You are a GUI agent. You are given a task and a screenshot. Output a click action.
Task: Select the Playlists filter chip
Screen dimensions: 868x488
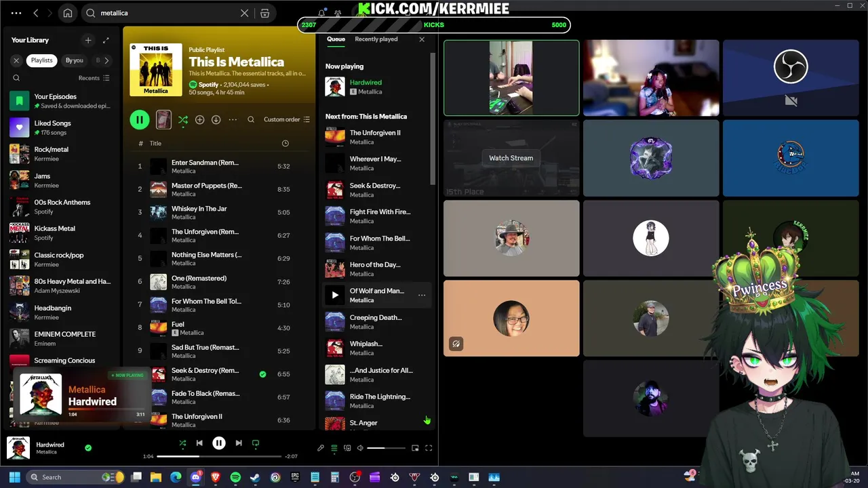41,60
